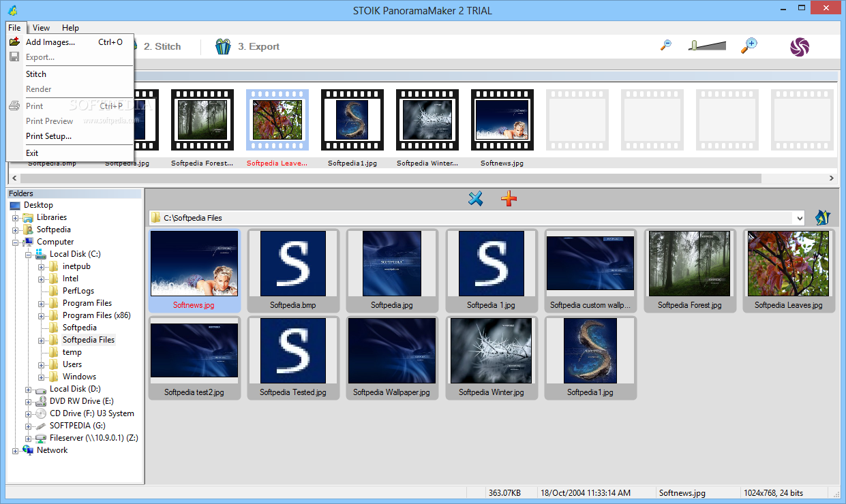The height and width of the screenshot is (504, 846).
Task: Select Softpedia1.jpg browser thumbnail
Action: [590, 358]
